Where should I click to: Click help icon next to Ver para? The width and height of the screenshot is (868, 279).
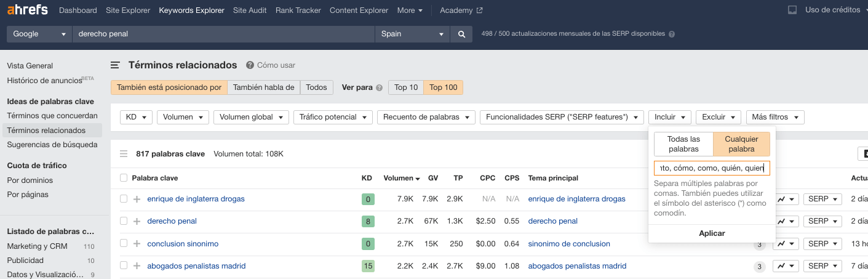[x=379, y=87]
